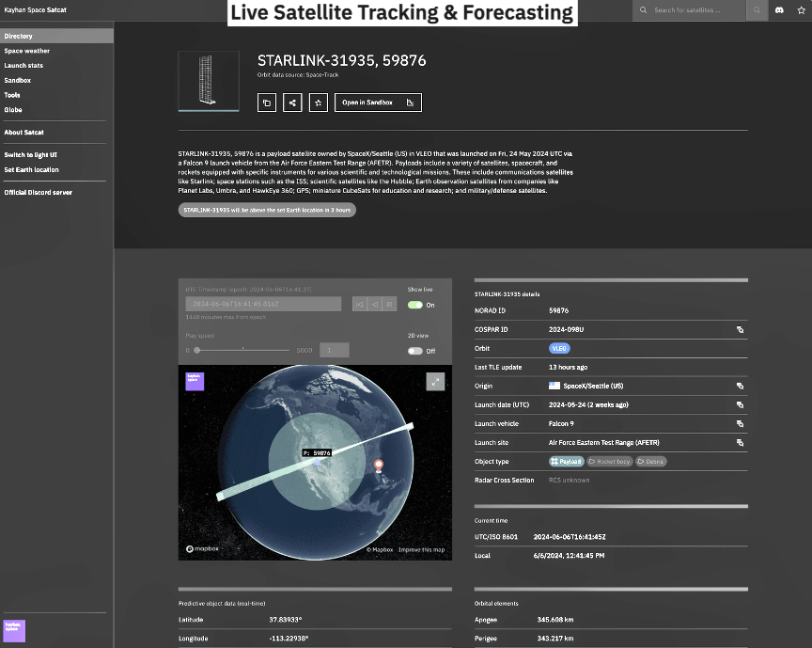Copy the Origin value
The image size is (812, 648).
tap(740, 387)
